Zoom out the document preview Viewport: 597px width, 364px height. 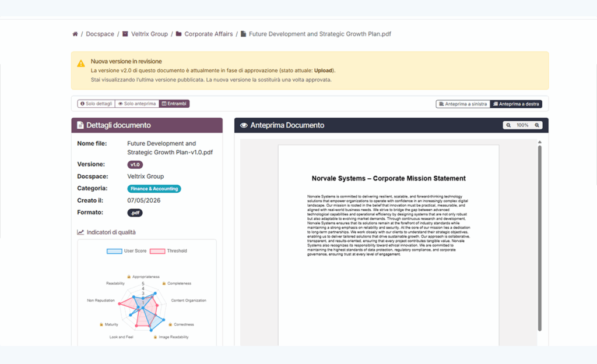pyautogui.click(x=508, y=125)
